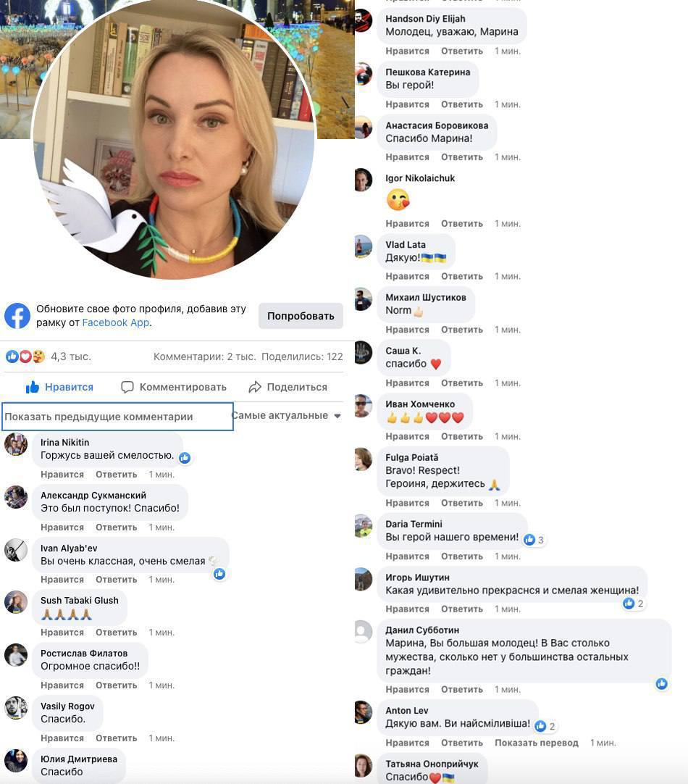Open the Facebook App link
Screen dimensions: 688x784
click(116, 322)
